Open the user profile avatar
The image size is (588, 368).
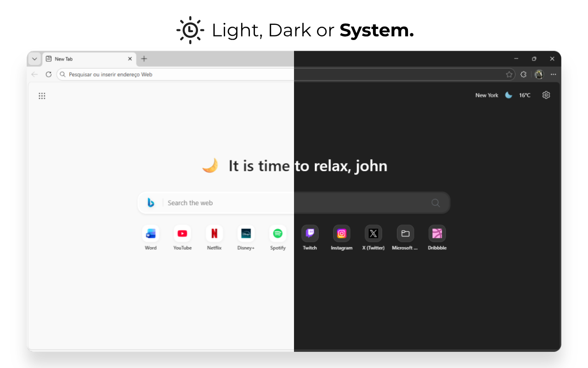point(539,75)
